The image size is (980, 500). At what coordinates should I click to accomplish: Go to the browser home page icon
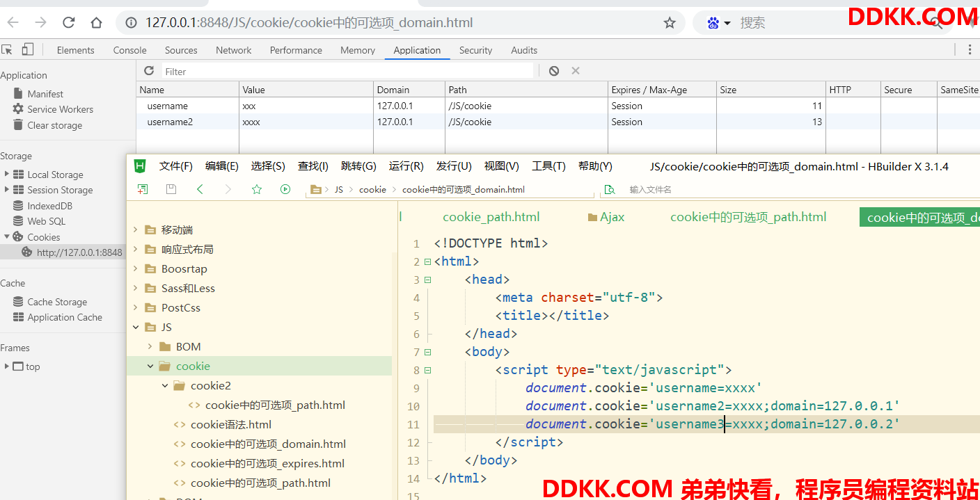96,22
